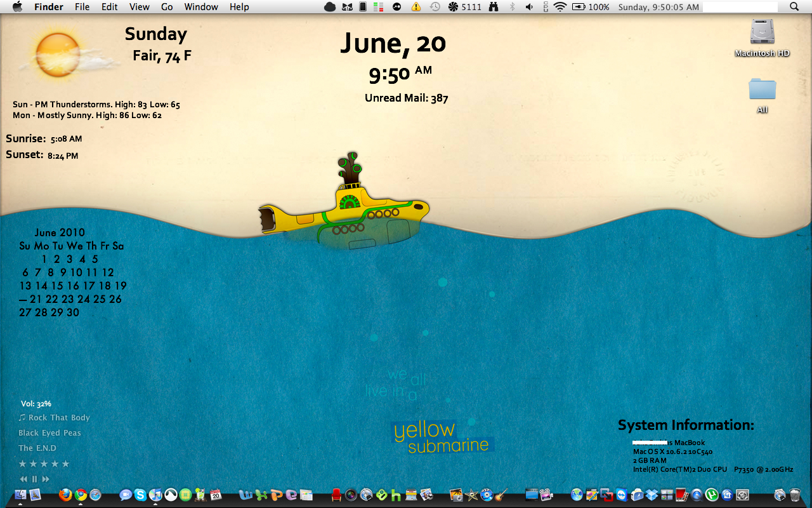
Task: Click the yellow warning triangle icon
Action: 416,7
